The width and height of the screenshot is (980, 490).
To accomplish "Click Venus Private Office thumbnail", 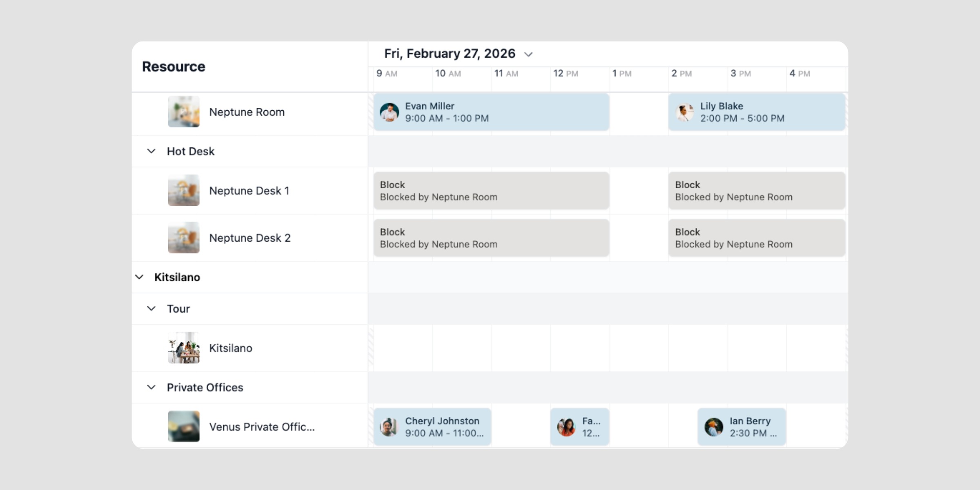I will tap(184, 426).
